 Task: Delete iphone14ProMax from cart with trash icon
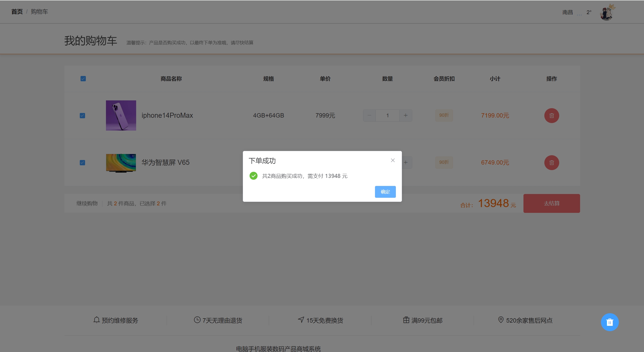[551, 115]
